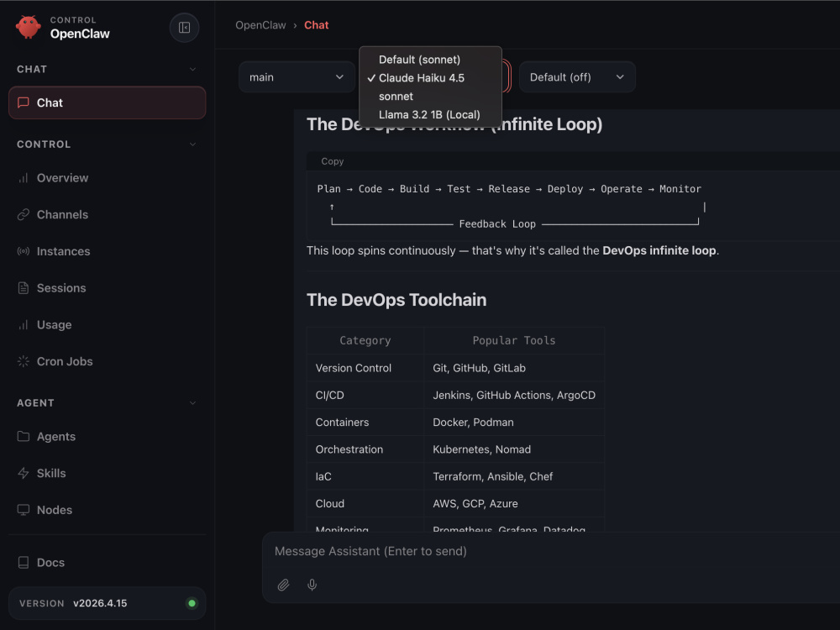The width and height of the screenshot is (840, 630).
Task: Choose Llama 3.2 1B (Local) option
Action: pos(429,114)
